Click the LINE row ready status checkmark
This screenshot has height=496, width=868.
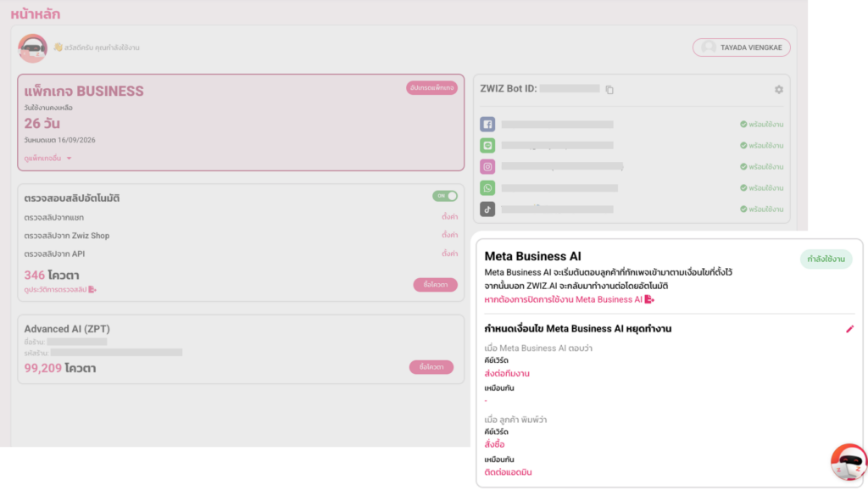pyautogui.click(x=743, y=146)
